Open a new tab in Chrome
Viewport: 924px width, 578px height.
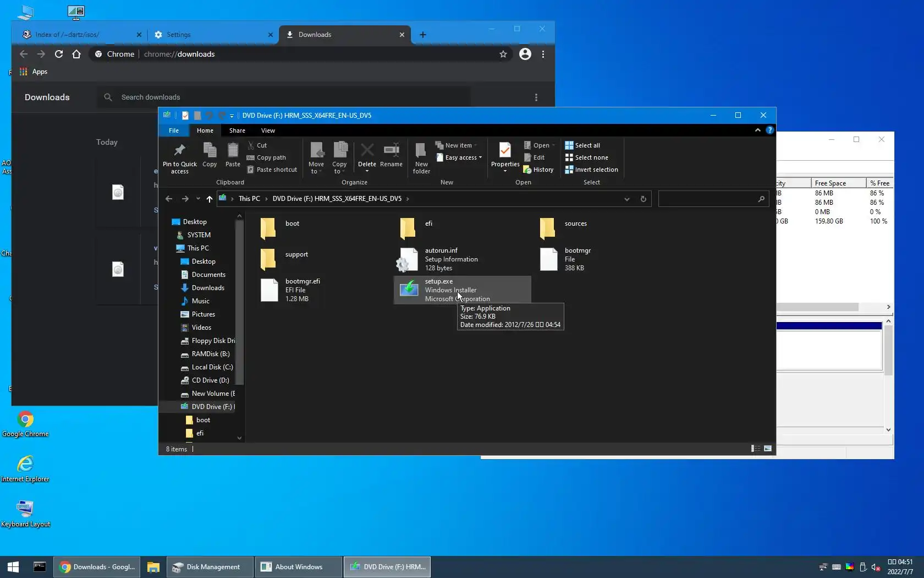(x=422, y=35)
